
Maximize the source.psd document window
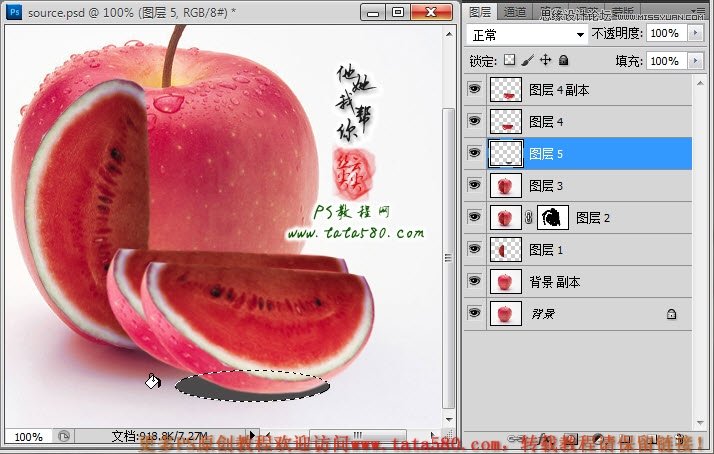point(398,12)
